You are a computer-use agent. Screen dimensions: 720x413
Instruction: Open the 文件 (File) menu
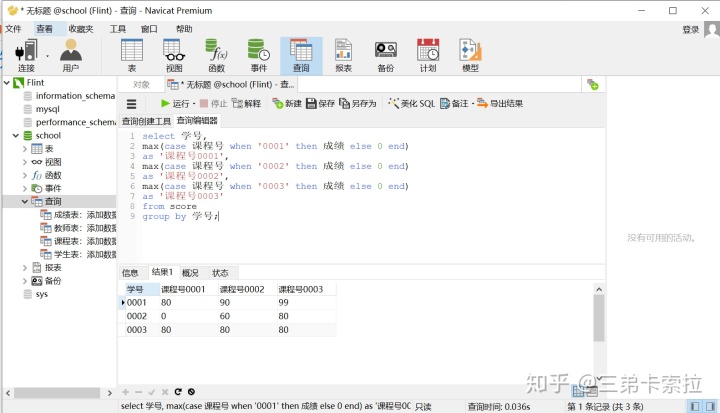13,29
